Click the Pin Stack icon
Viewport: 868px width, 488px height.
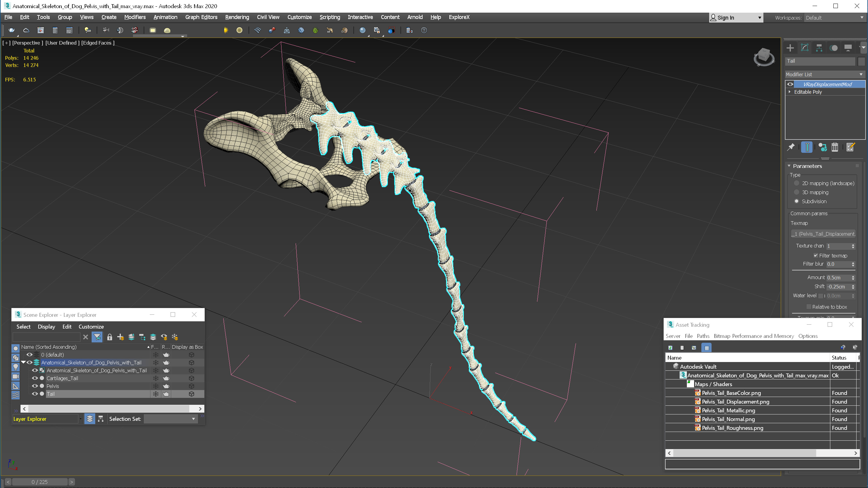pos(791,147)
